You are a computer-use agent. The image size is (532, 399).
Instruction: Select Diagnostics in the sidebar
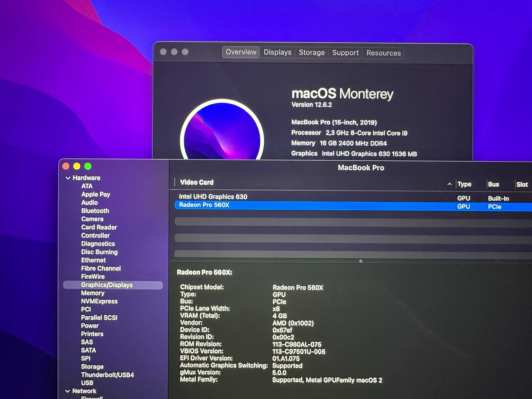click(98, 244)
